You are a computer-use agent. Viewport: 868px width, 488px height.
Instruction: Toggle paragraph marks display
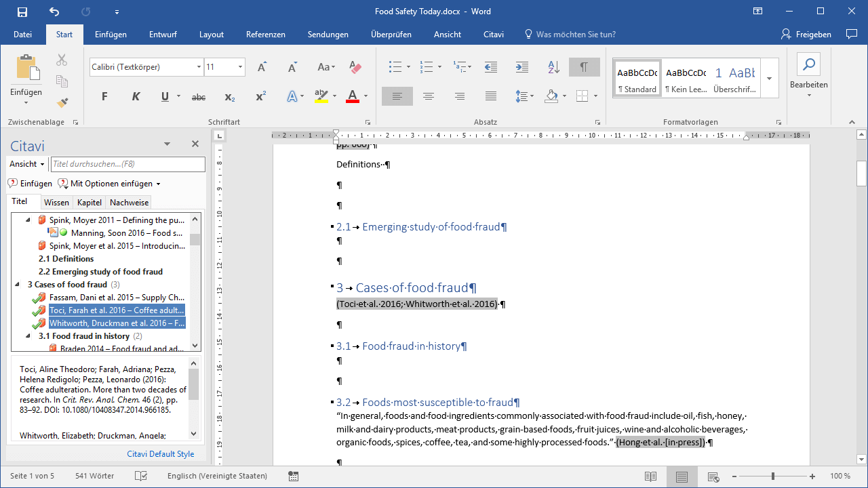[584, 67]
